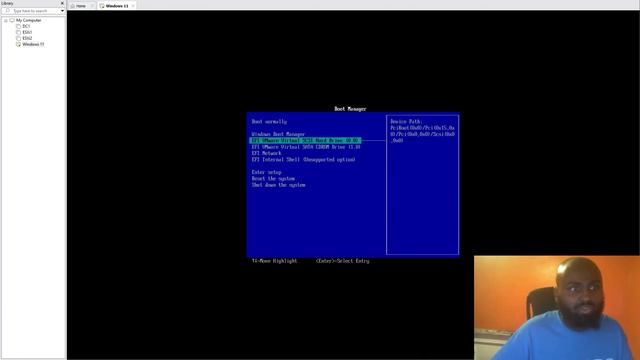The image size is (640, 360).
Task: Click the DC1 VM icon
Action: [x=18, y=26]
